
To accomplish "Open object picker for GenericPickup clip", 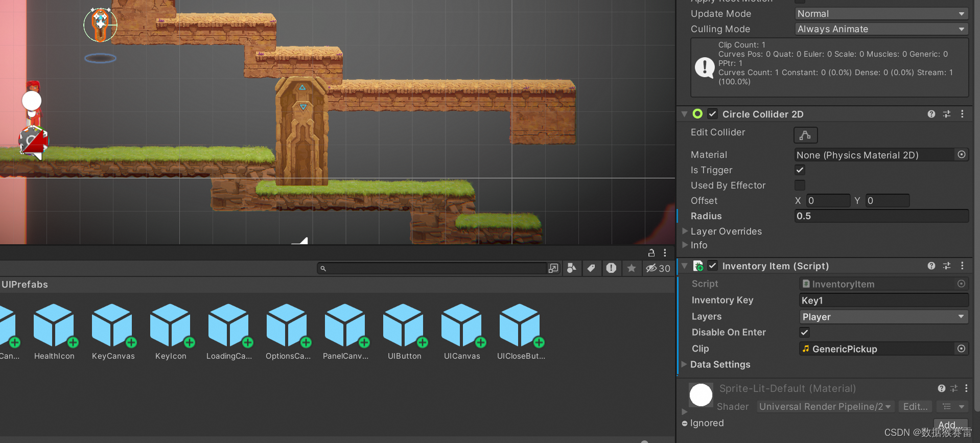I will [x=961, y=348].
